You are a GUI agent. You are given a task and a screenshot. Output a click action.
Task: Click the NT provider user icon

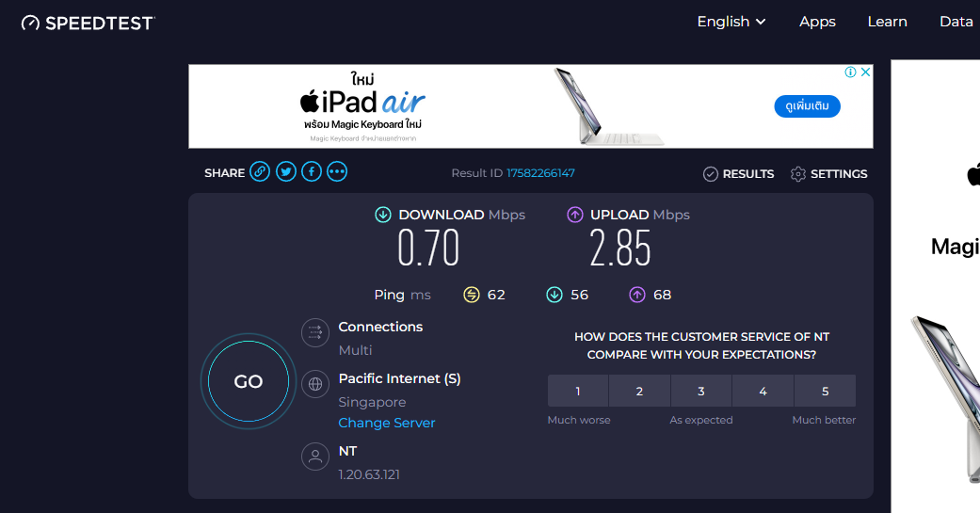coord(315,457)
